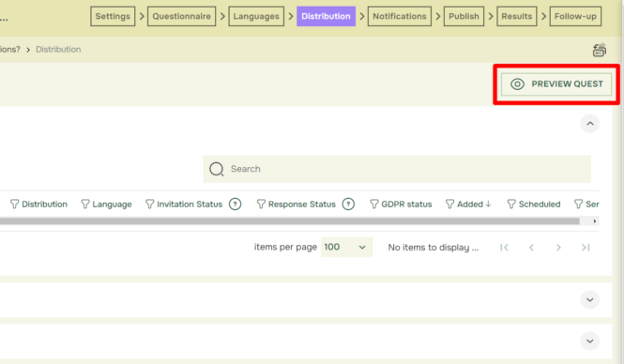Click the GDPR status column header
624x364 pixels.
click(x=406, y=205)
